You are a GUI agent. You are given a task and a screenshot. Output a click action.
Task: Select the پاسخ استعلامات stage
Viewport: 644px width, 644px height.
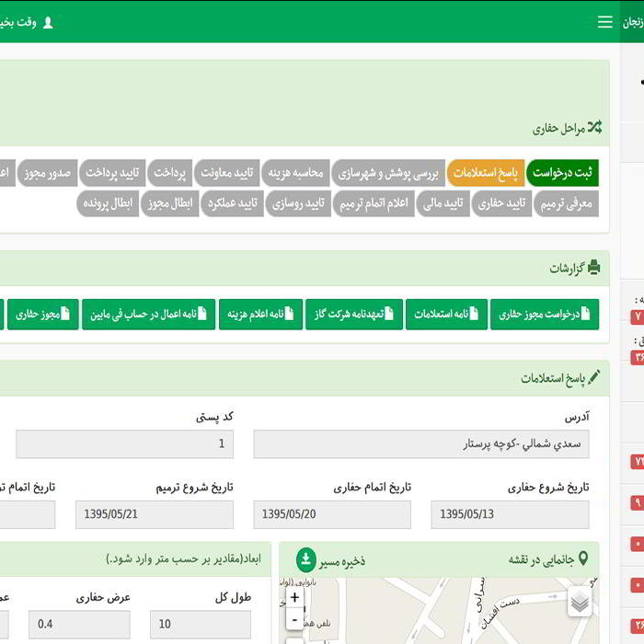[485, 173]
